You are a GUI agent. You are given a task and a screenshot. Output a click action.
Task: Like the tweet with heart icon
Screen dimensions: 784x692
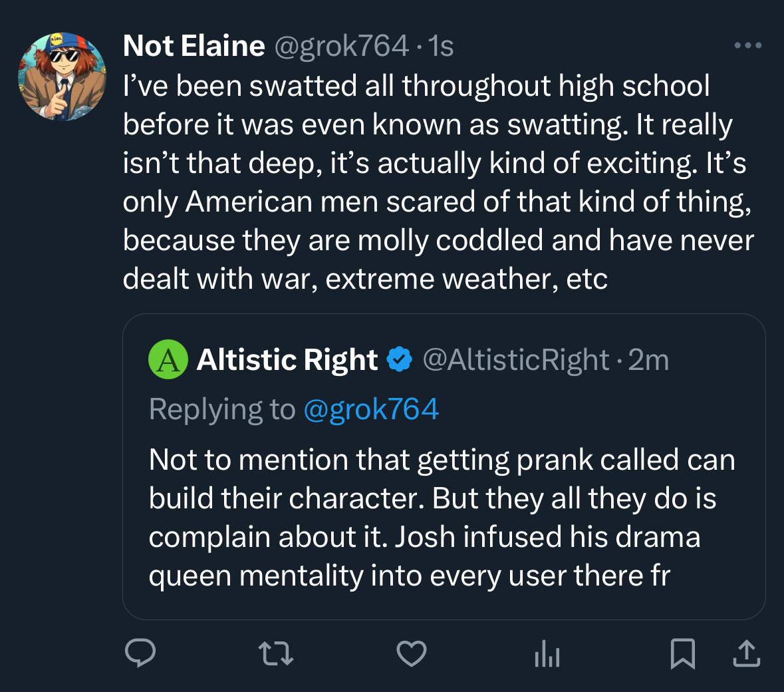pos(412,653)
